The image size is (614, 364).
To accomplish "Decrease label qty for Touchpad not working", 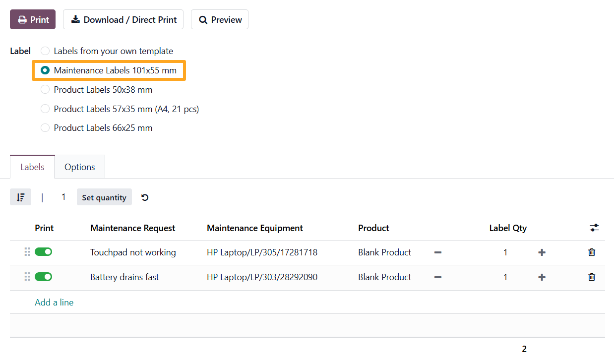I will click(438, 252).
